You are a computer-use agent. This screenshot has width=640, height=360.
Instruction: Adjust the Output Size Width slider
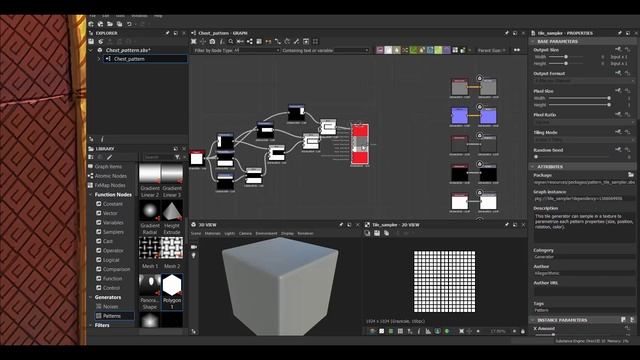[x=565, y=57]
